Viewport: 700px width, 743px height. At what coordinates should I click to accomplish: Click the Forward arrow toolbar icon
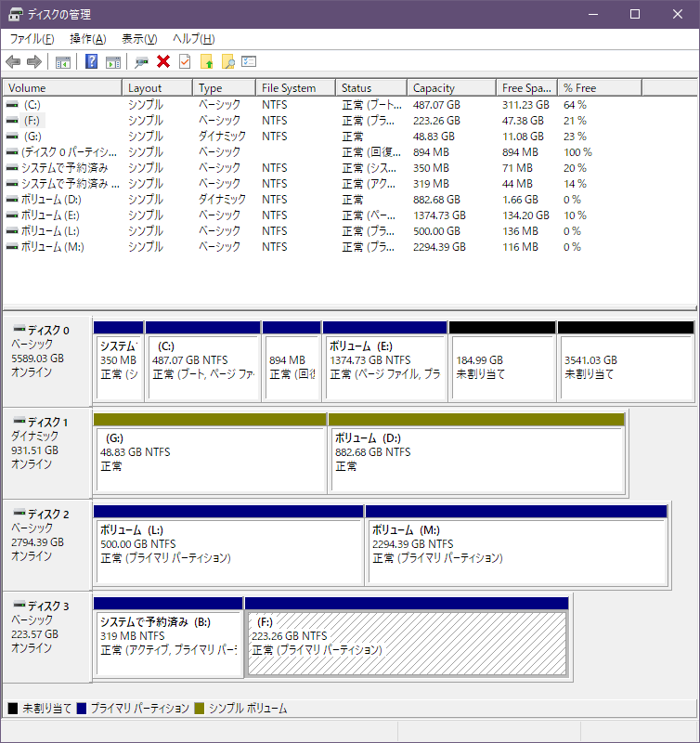tap(34, 61)
